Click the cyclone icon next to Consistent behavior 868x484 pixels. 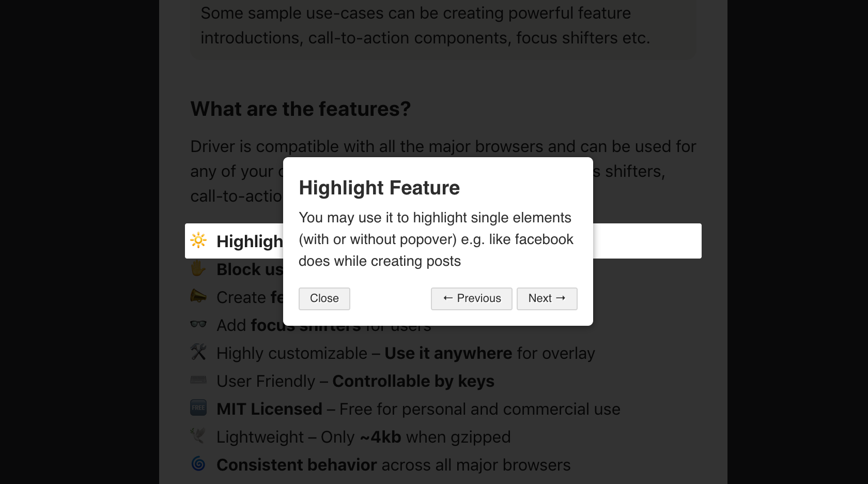click(198, 464)
